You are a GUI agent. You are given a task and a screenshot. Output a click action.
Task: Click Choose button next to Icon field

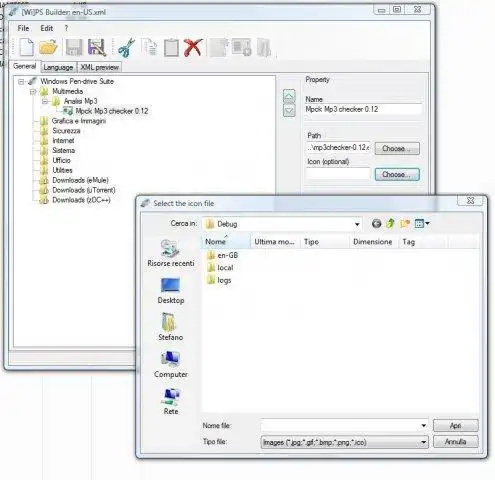point(397,174)
